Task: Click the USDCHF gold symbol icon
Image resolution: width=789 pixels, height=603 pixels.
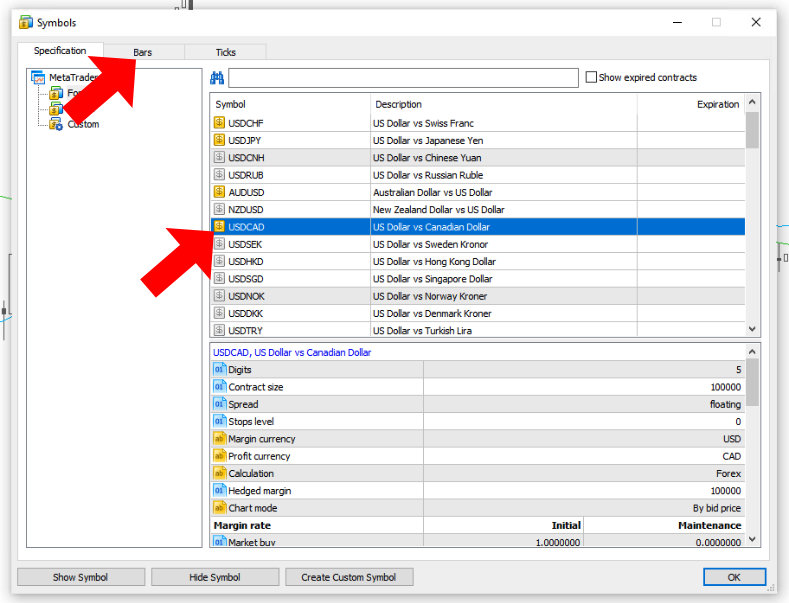Action: coord(220,123)
